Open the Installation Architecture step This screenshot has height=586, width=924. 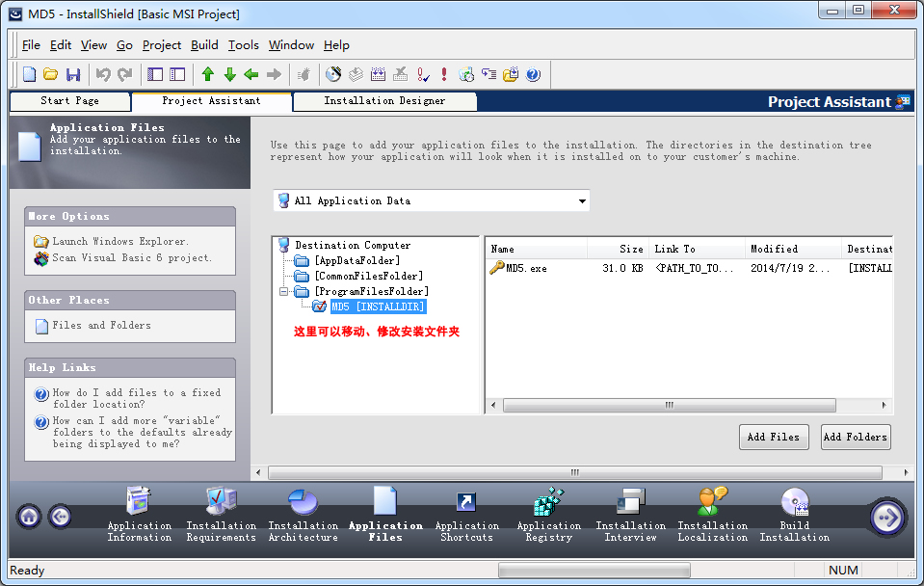[x=303, y=514]
